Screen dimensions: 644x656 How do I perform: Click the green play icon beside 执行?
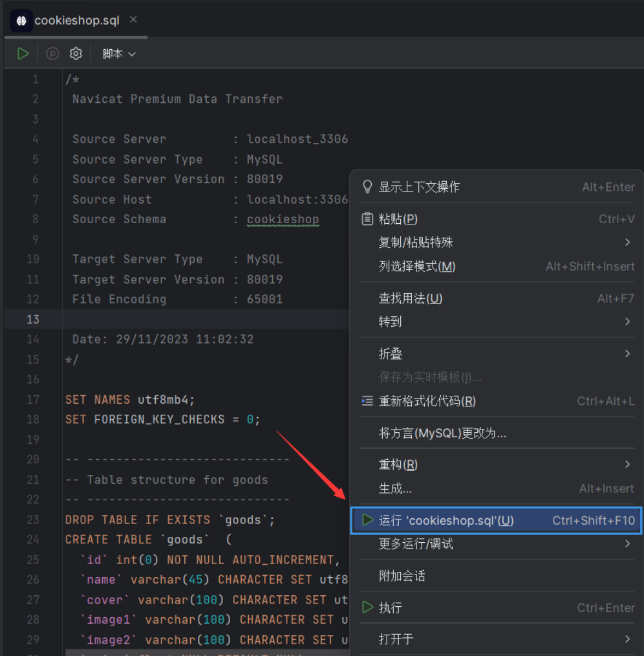[367, 607]
